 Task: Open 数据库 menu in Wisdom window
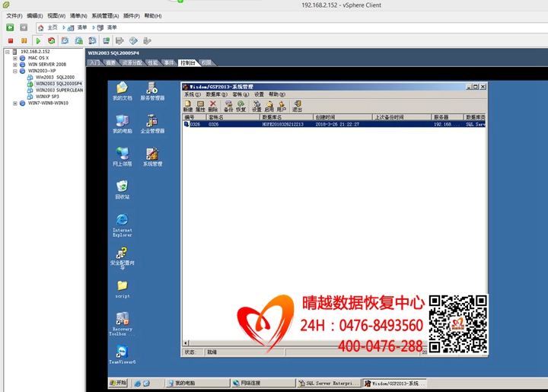pos(216,94)
